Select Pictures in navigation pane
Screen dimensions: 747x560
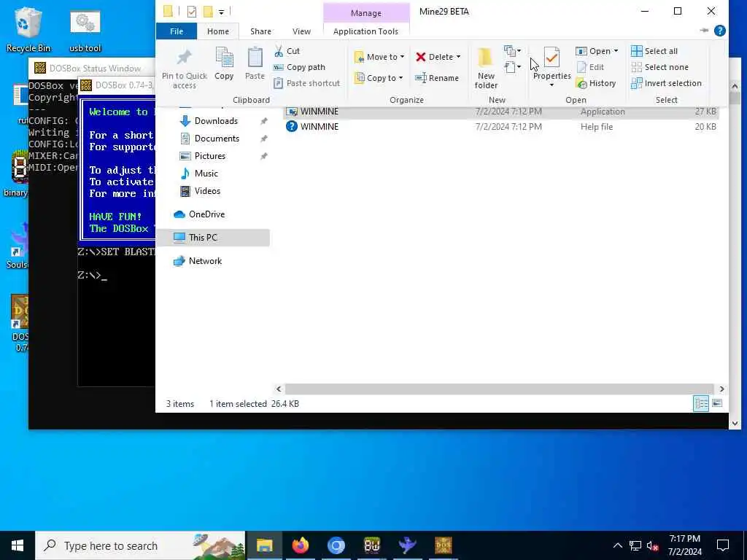point(209,156)
